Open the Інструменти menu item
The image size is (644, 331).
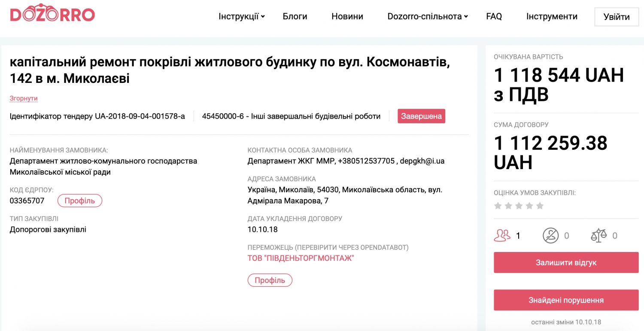(552, 17)
